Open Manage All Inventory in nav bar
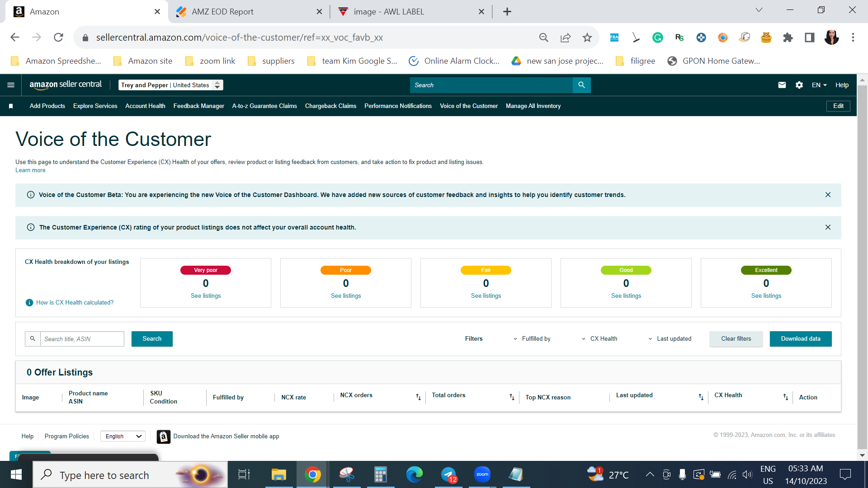The image size is (868, 488). (x=533, y=106)
